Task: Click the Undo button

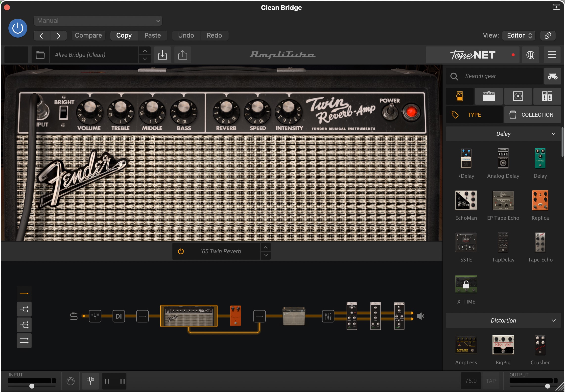Action: point(186,36)
